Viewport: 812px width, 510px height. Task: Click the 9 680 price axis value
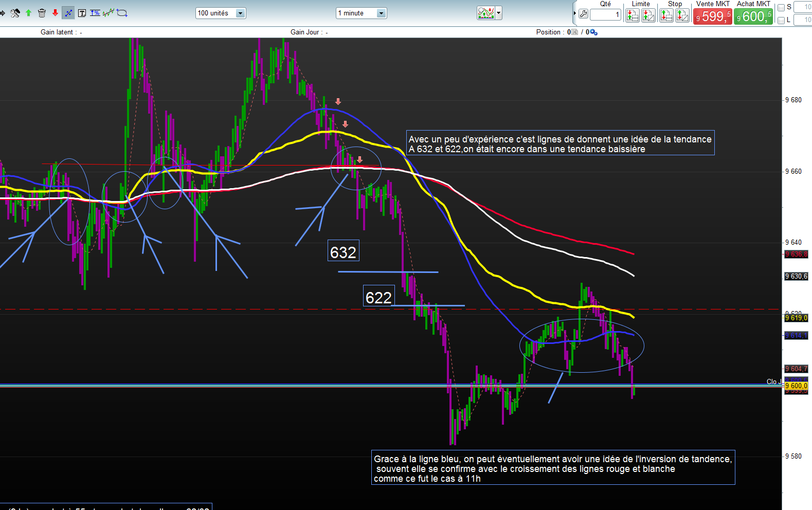pyautogui.click(x=793, y=100)
